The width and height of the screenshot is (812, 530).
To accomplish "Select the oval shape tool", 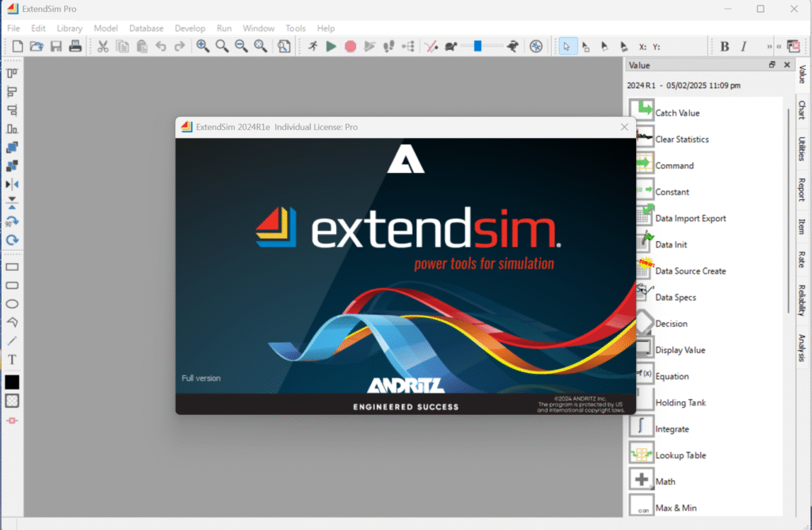I will coord(12,304).
